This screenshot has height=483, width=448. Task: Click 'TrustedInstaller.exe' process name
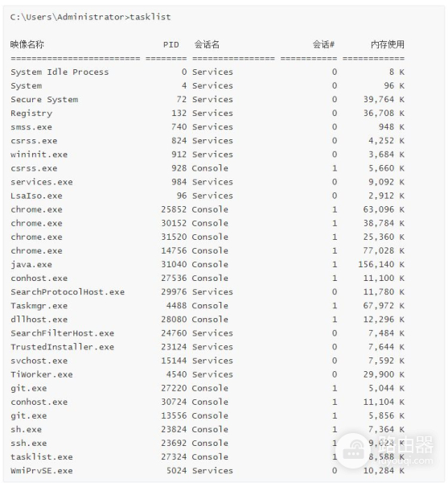pos(63,347)
